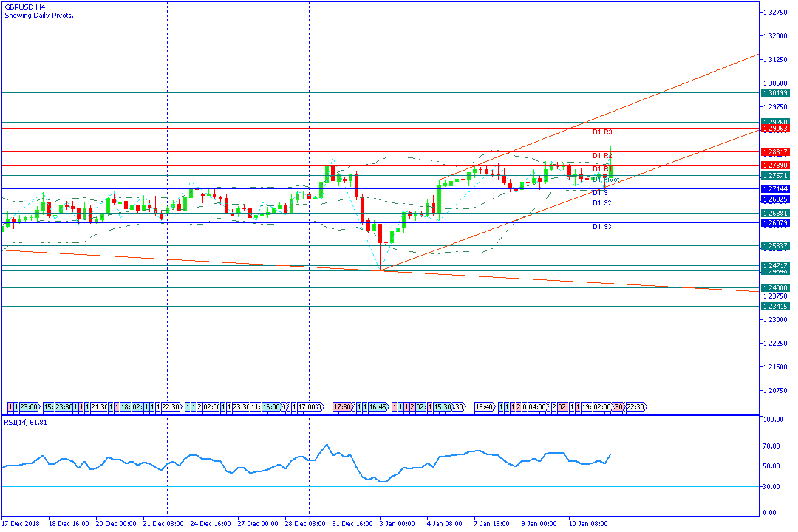798x532 pixels.
Task: Select the 31 Dec 16:00 time label
Action: coord(352,524)
